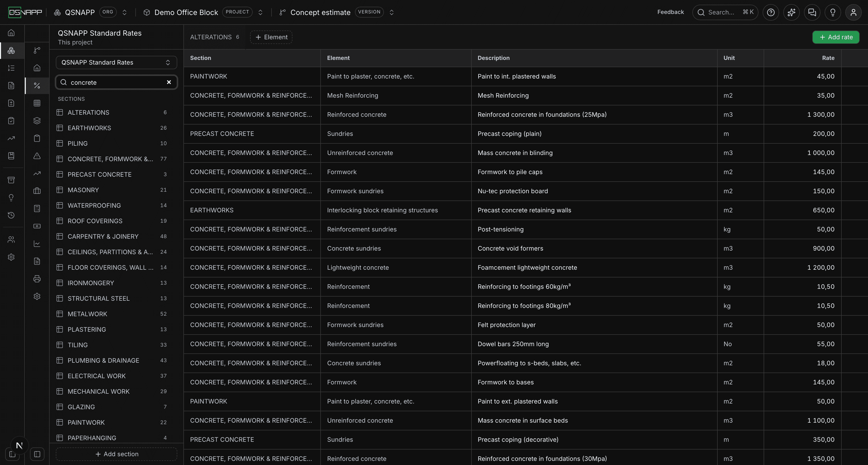868x465 pixels.
Task: Open the banknote cash icon in sidebar
Action: click(37, 226)
